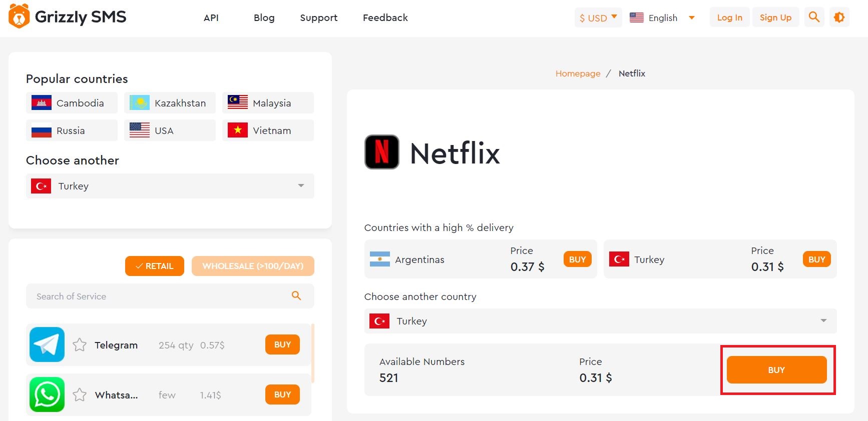Click the WhatsApp app icon

pyautogui.click(x=47, y=394)
